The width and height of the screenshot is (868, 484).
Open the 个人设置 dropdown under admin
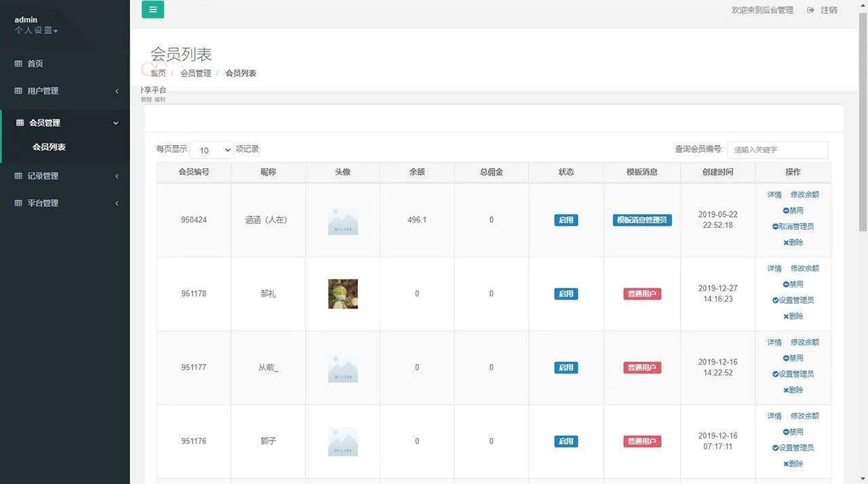coord(33,30)
